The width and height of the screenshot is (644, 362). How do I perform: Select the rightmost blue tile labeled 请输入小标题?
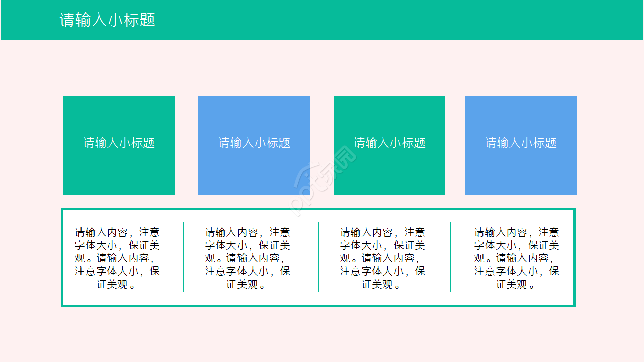point(521,145)
